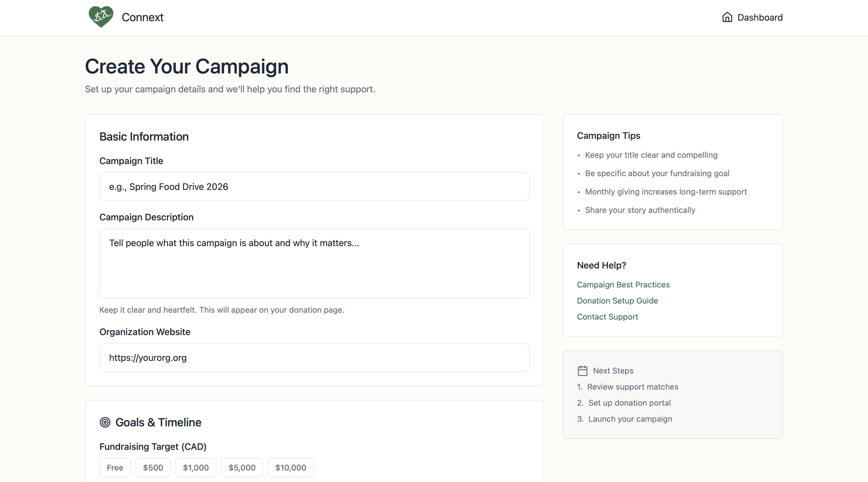Open the Dashboard link in header
This screenshot has width=868, height=482.
coord(759,18)
